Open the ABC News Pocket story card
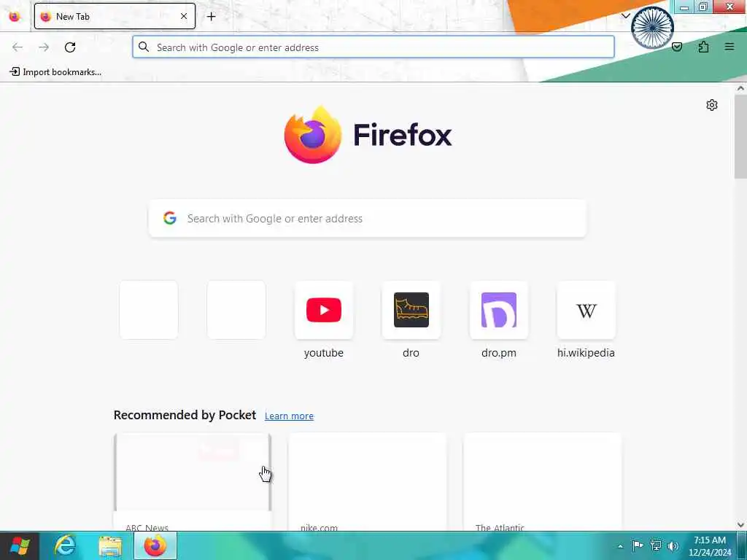 [193, 482]
